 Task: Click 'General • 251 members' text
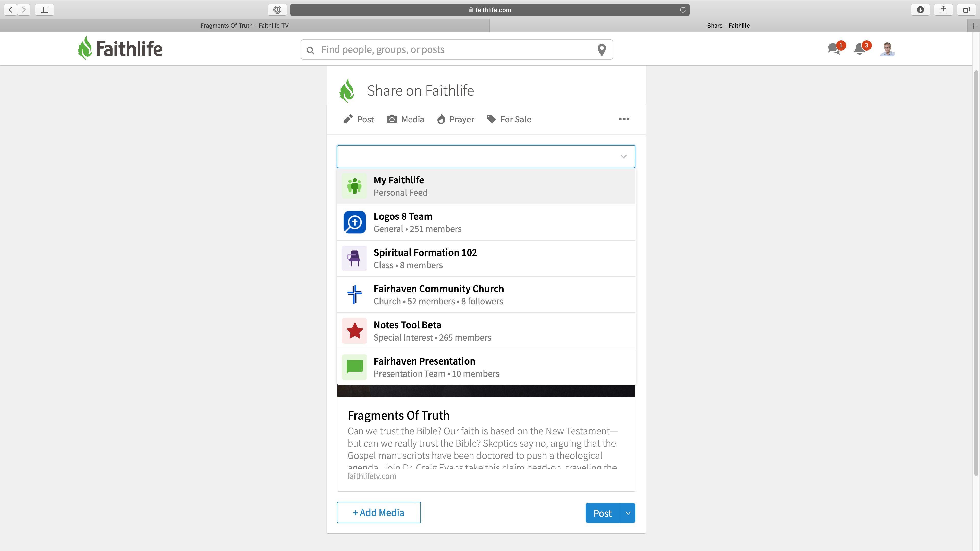coord(417,229)
